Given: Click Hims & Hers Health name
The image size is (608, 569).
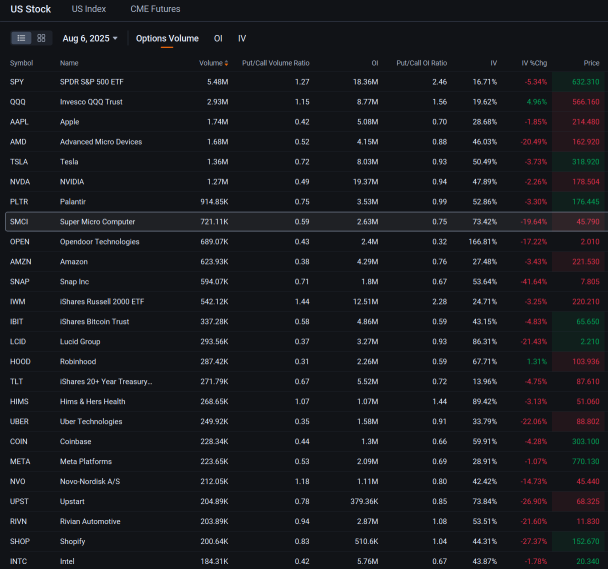Looking at the screenshot, I should click(92, 401).
